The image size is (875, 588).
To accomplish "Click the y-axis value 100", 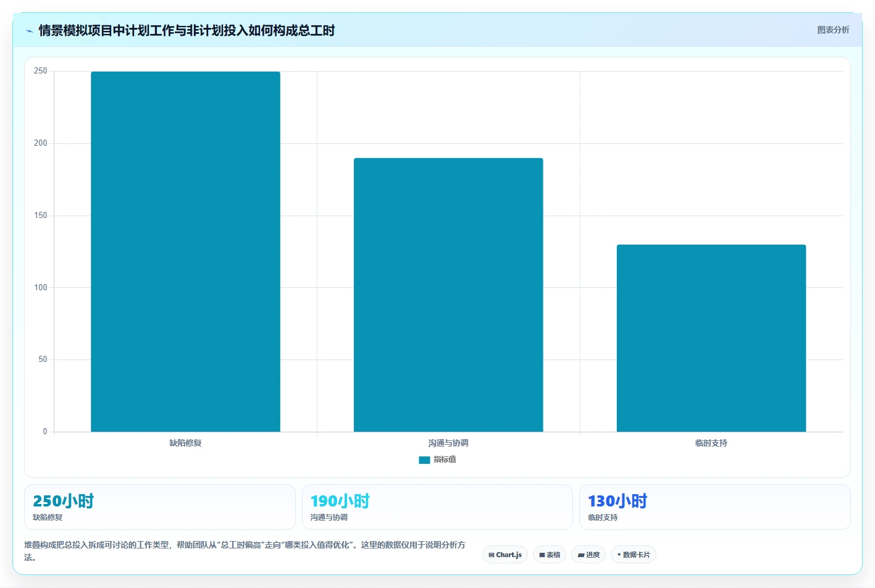I will [x=41, y=287].
